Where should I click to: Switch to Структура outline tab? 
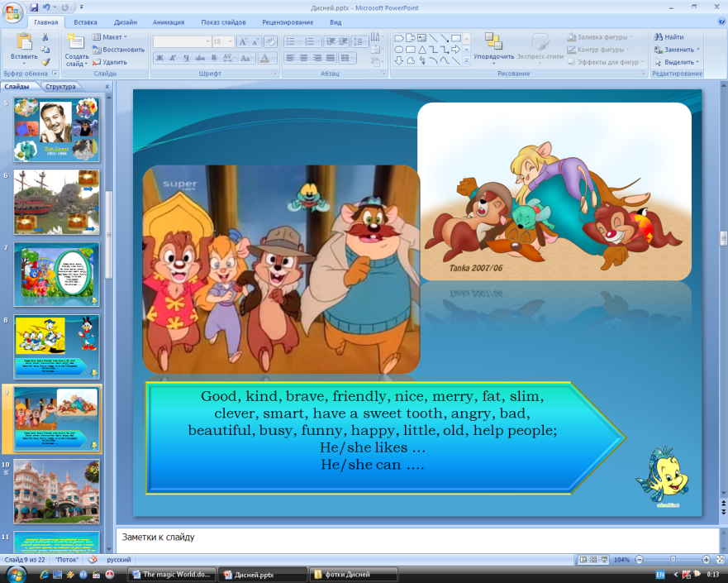tap(60, 86)
